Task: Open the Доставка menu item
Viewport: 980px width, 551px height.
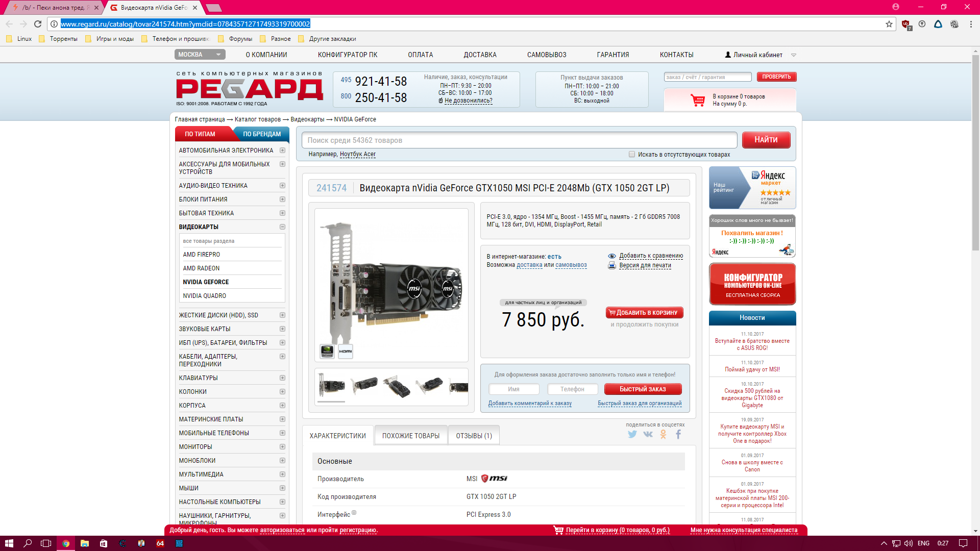Action: [x=480, y=55]
